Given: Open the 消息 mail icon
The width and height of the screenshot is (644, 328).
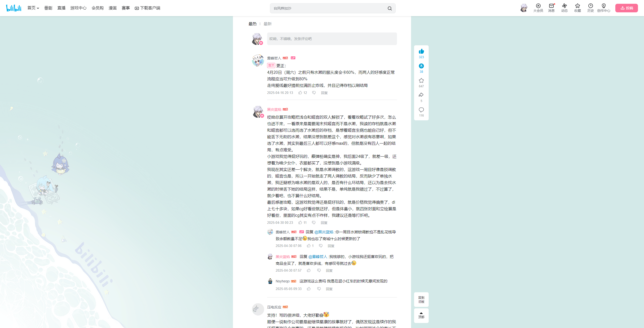Looking at the screenshot, I should [551, 8].
